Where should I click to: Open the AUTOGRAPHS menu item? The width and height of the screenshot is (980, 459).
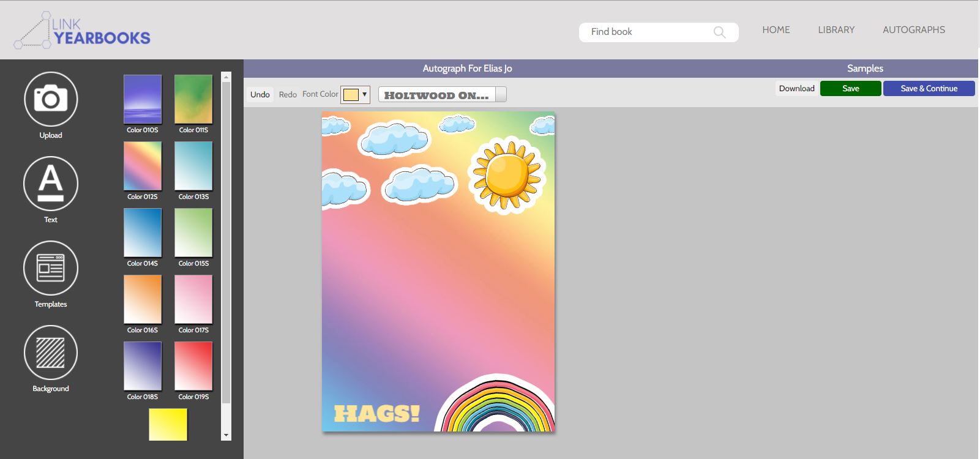(x=913, y=30)
